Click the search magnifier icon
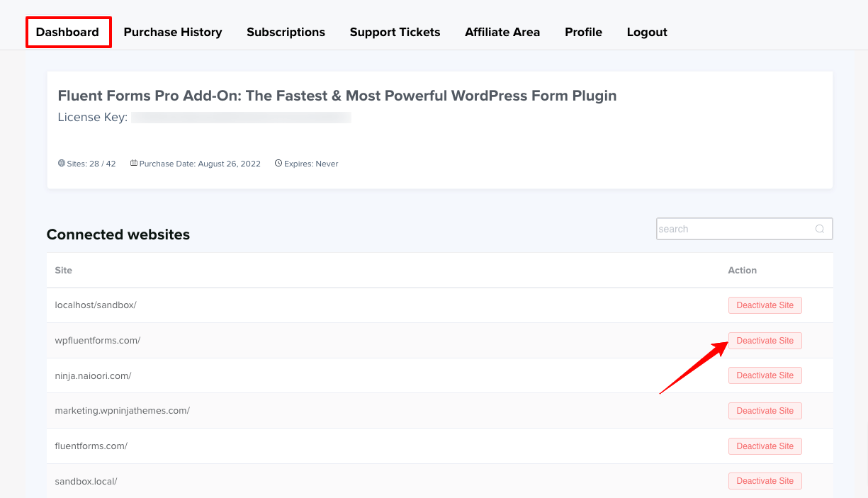The image size is (868, 498). tap(820, 229)
